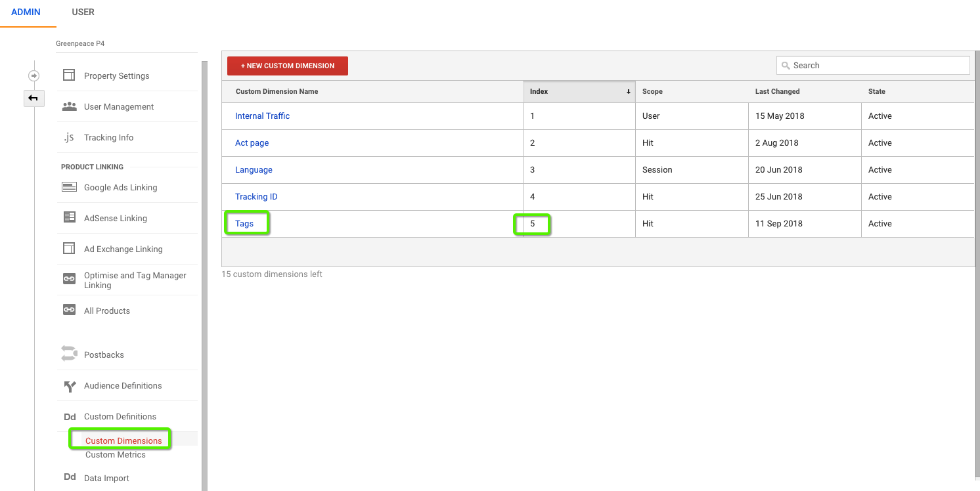
Task: Switch to the USER tab
Action: [83, 12]
